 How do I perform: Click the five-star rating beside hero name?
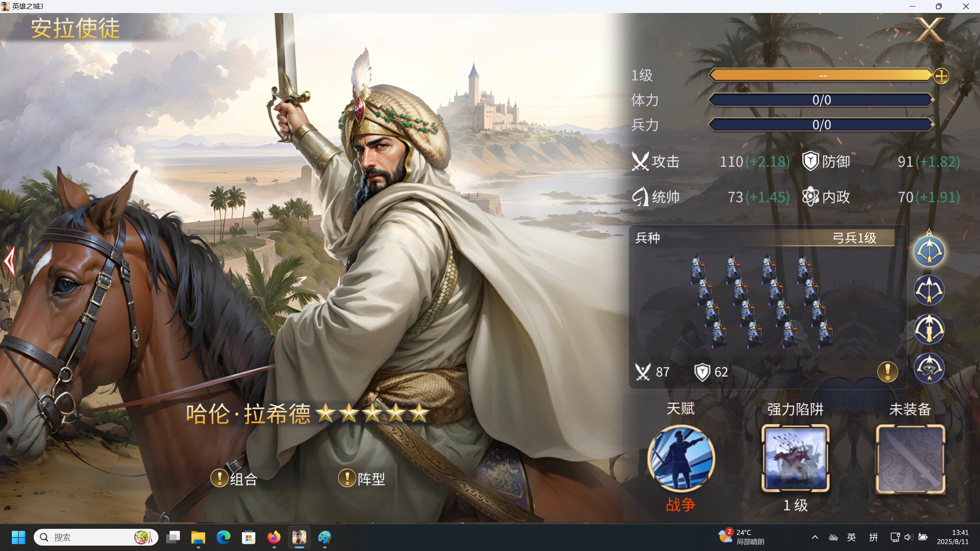(372, 413)
